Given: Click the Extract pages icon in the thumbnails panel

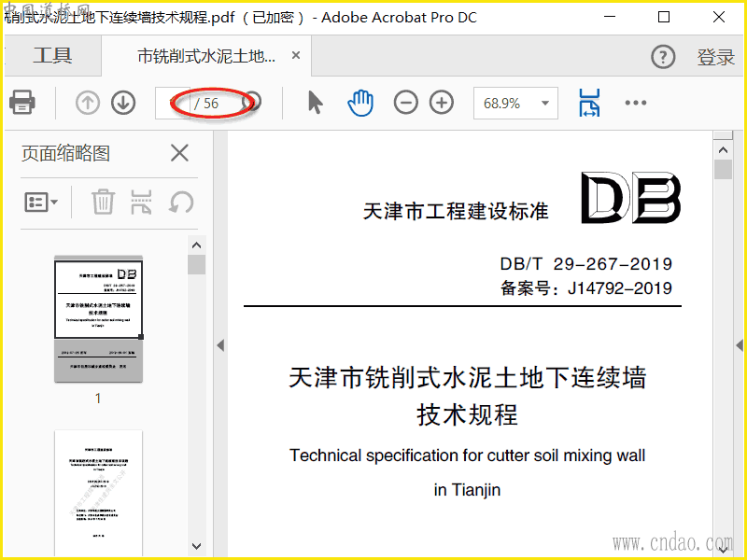Looking at the screenshot, I should coord(142,202).
